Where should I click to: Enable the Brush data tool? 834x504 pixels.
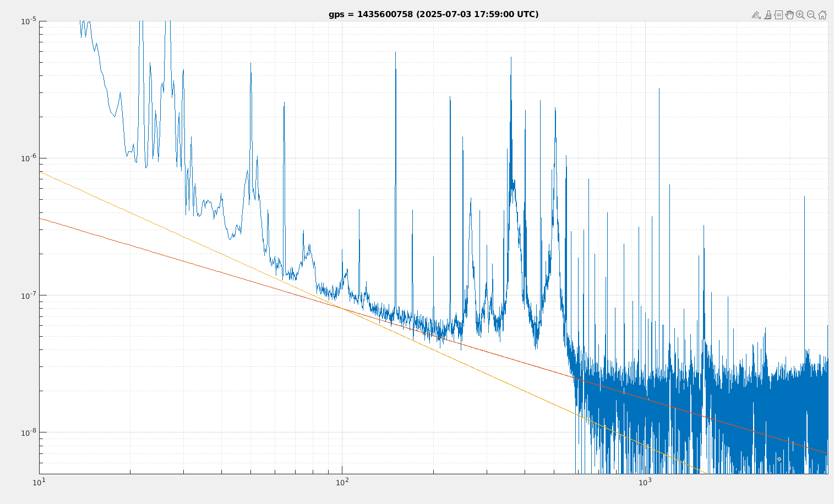click(767, 15)
